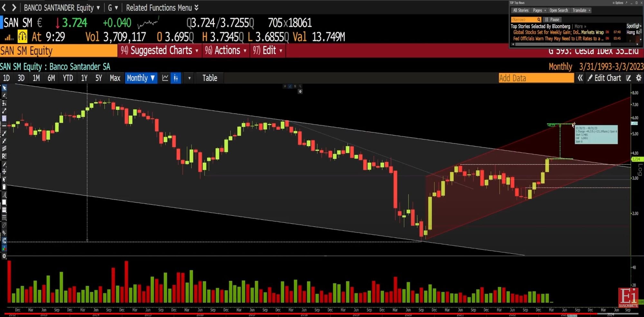Select the arrow pointer tool in chart toolbar
The width and height of the screenshot is (644, 317).
4,88
